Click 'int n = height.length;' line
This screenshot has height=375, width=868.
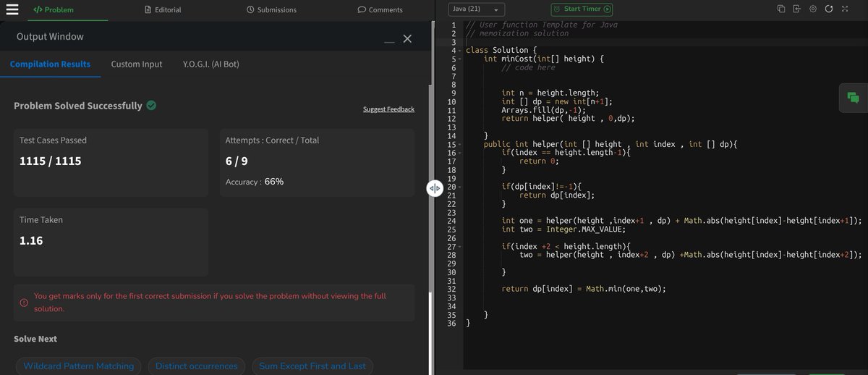click(550, 93)
